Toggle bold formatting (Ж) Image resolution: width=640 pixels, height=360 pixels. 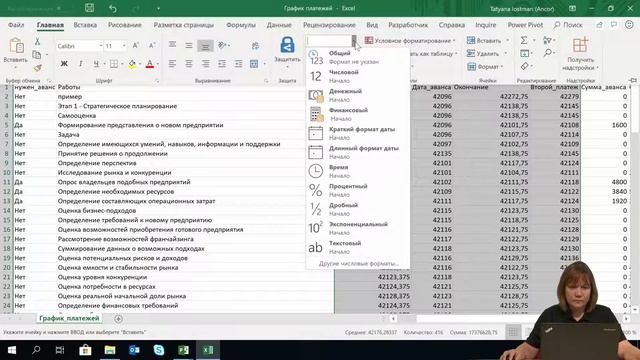tap(64, 64)
